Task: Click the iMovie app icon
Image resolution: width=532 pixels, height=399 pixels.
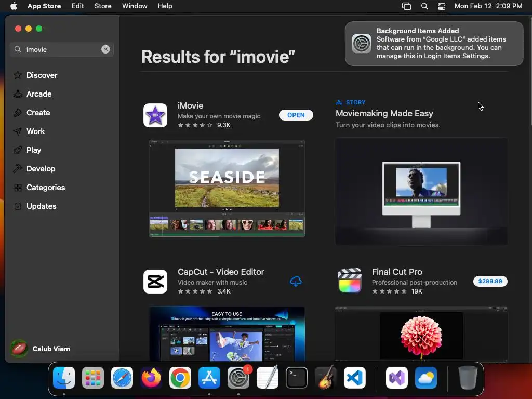Action: (155, 115)
